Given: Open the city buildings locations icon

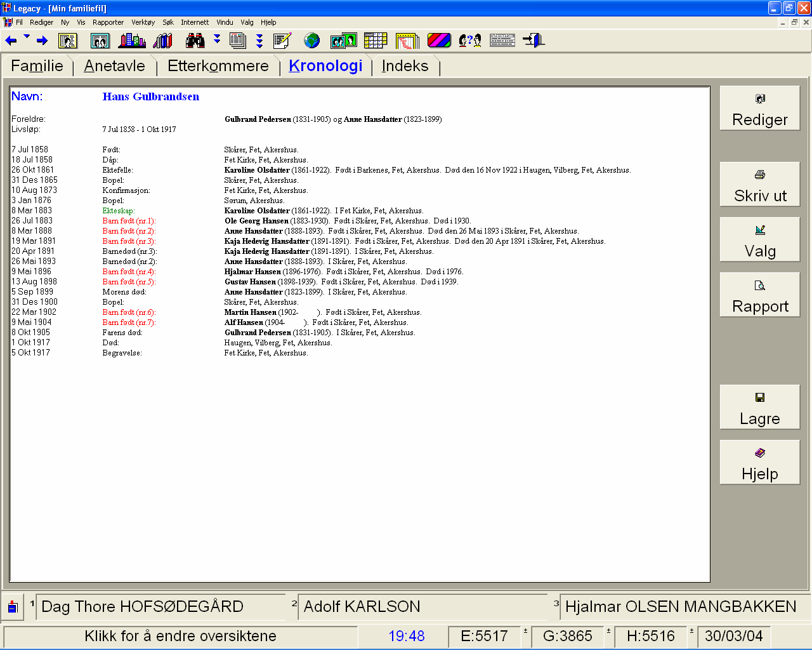Looking at the screenshot, I should [x=132, y=41].
